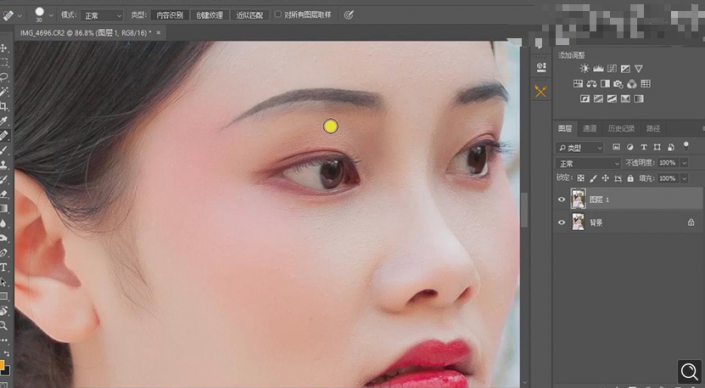Open healing tool preset picker arrow
Image resolution: width=705 pixels, height=388 pixels.
pyautogui.click(x=19, y=15)
